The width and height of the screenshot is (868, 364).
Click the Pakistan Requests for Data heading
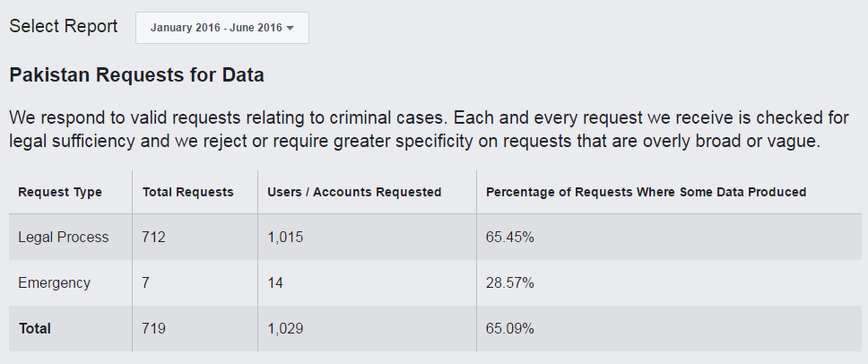[x=136, y=75]
